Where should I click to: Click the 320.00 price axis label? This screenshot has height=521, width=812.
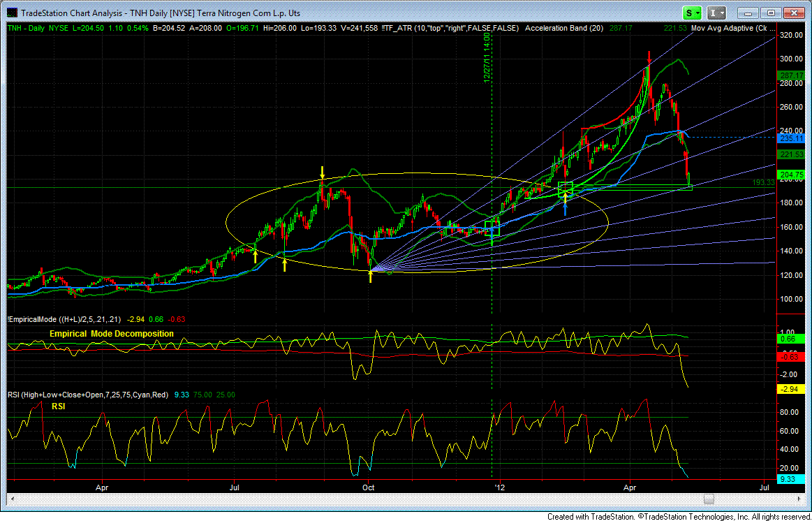coord(792,36)
